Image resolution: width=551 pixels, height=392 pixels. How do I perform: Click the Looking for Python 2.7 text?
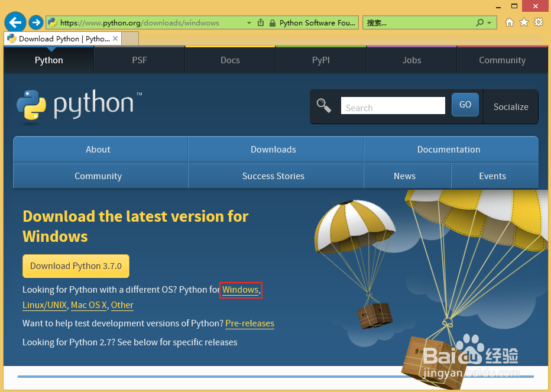coord(129,342)
